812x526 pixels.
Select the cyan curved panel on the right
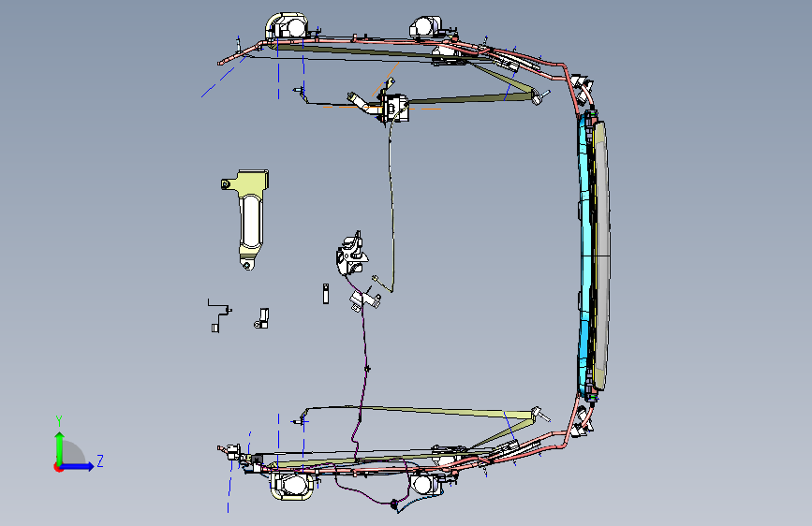(585, 256)
